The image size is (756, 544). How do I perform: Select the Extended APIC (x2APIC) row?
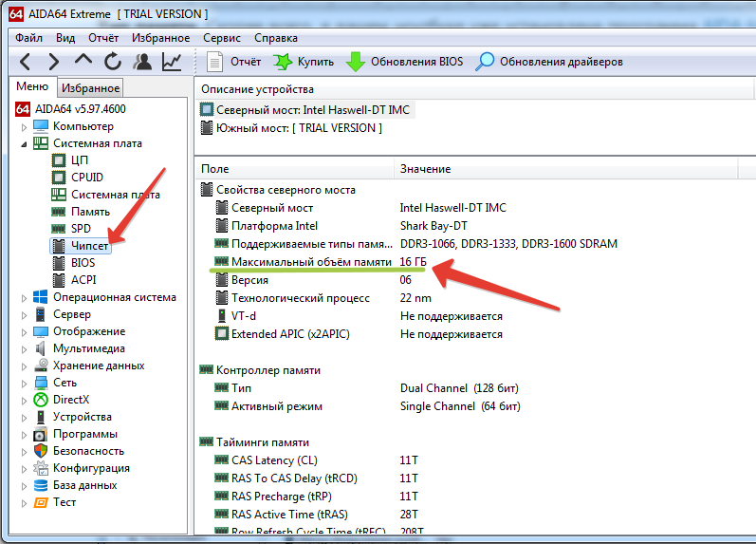(359, 334)
